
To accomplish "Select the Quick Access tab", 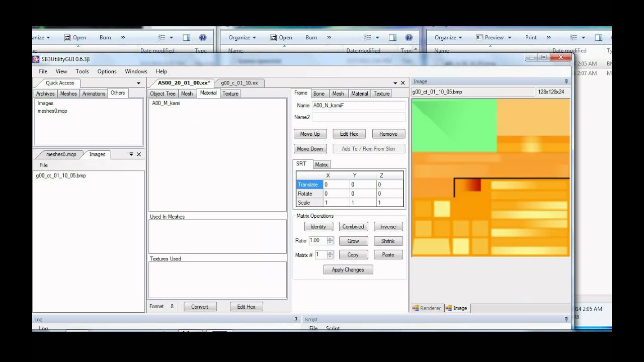I will 60,83.
